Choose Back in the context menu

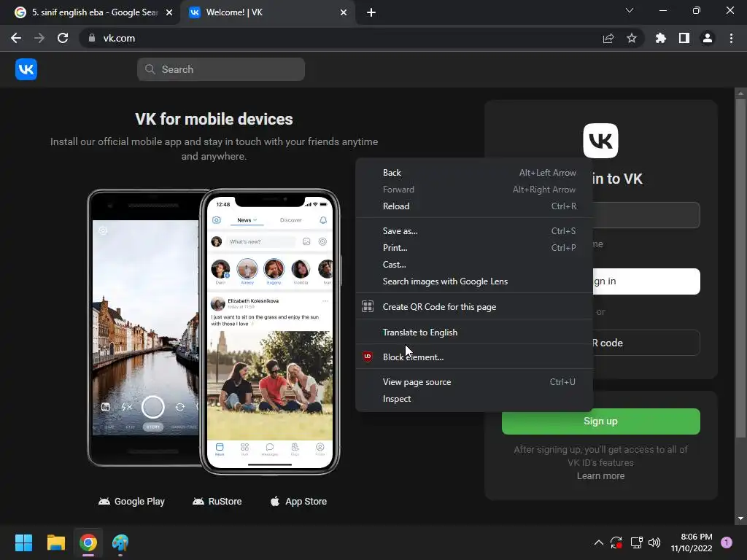click(x=474, y=173)
